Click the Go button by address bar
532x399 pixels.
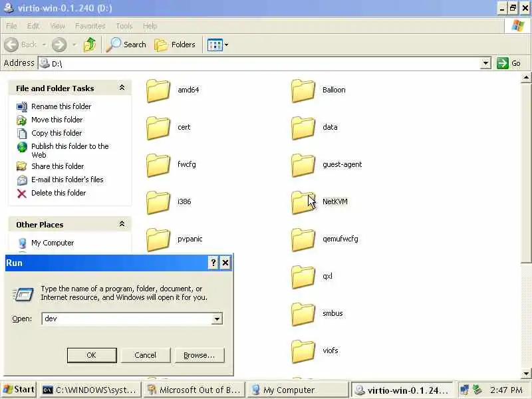coord(509,63)
